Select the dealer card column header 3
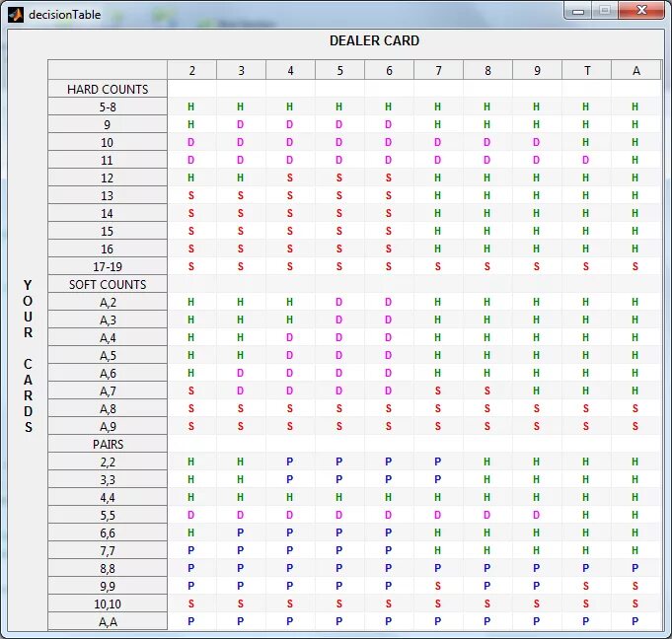672x639 pixels. [x=242, y=70]
